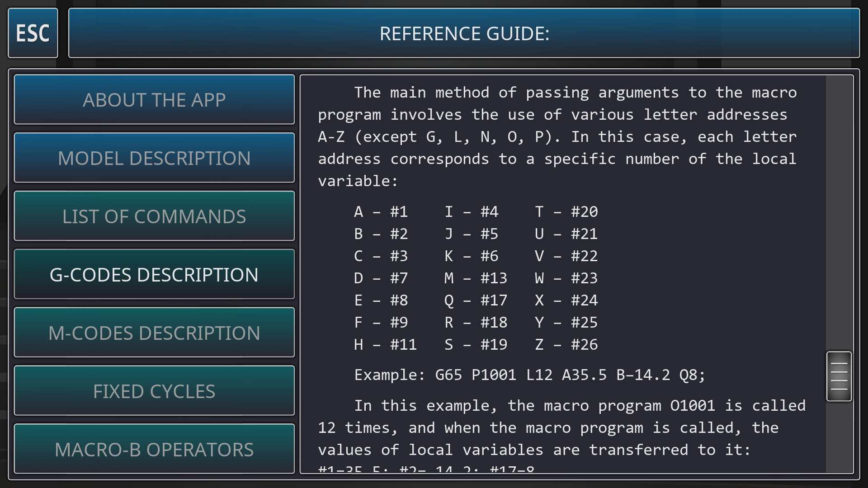The width and height of the screenshot is (868, 488).
Task: Click the T – #20 table entry
Action: (566, 211)
